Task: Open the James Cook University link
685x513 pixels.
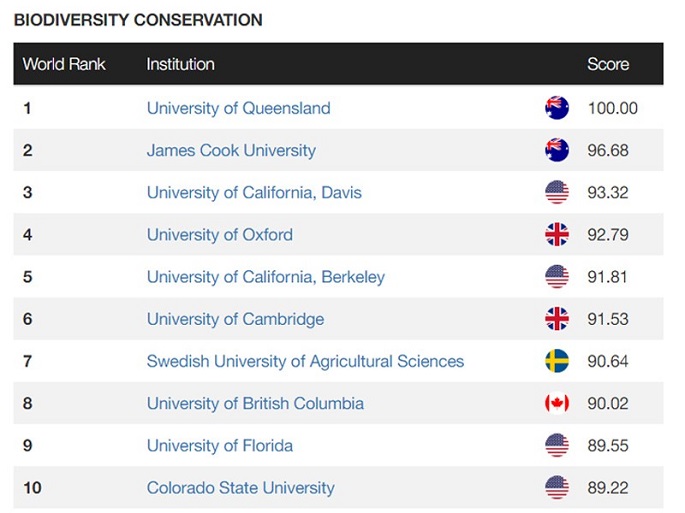Action: [231, 150]
